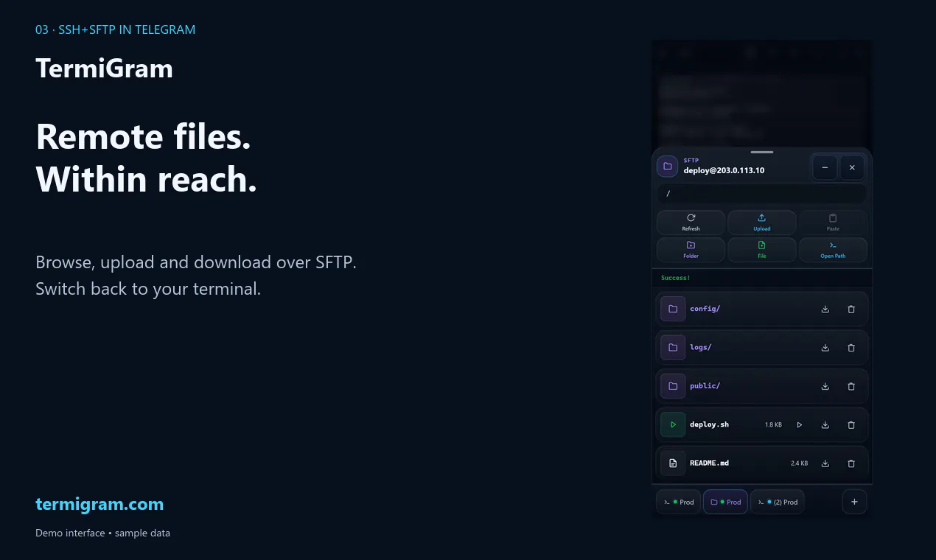
Task: Create a new File
Action: (761, 250)
